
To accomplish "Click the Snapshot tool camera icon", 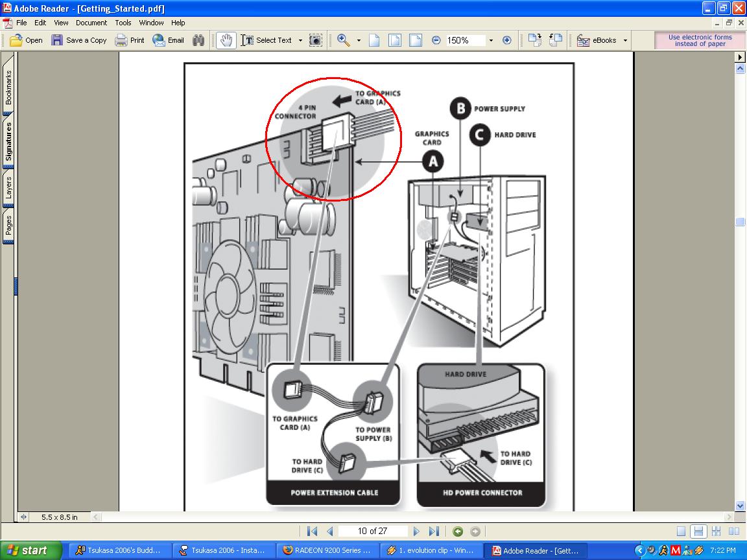I will tap(315, 40).
